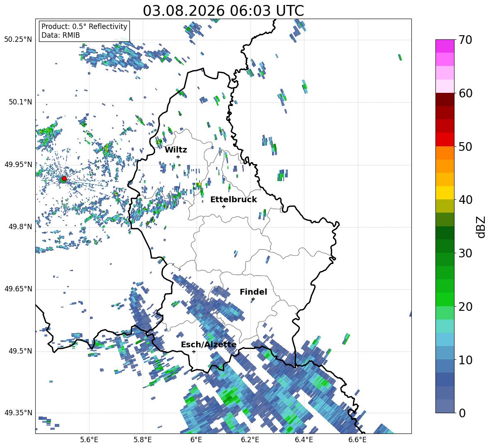Click the yellow 40 dBZ colorbar segment
The image size is (491, 448).
coord(445,193)
